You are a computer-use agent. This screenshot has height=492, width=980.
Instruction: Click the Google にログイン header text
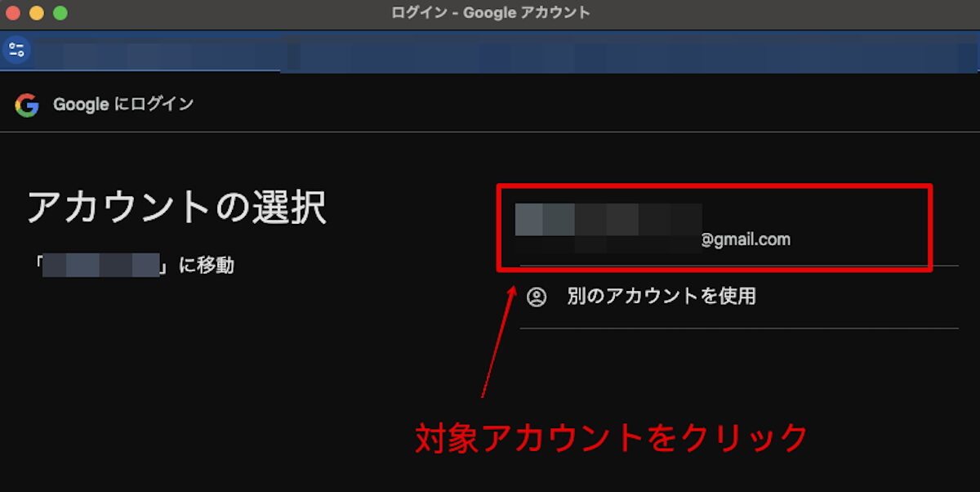pyautogui.click(x=122, y=105)
